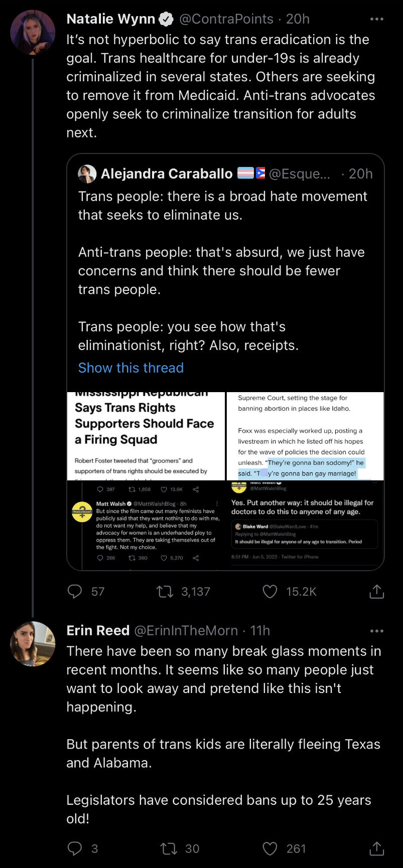Click the Show this thread link

(131, 368)
